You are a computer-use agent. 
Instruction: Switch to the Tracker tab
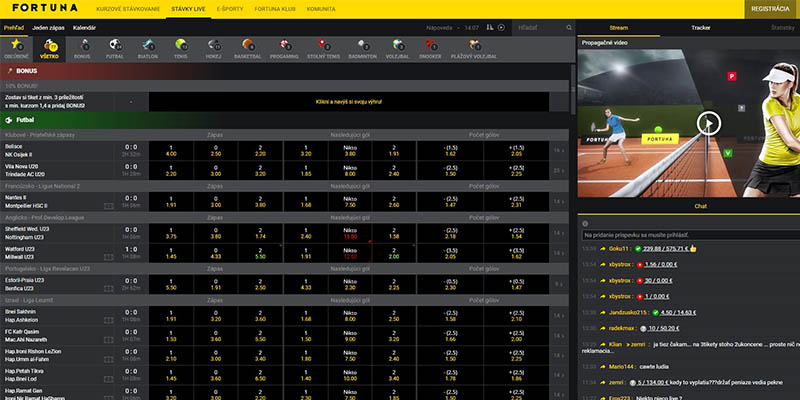click(701, 28)
